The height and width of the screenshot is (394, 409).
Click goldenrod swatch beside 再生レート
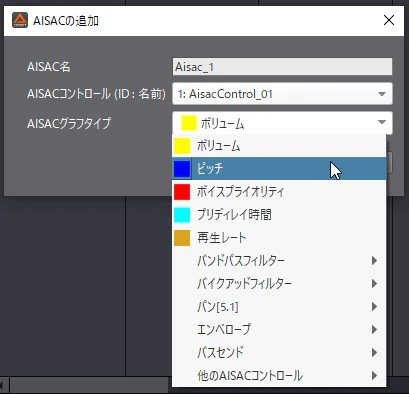click(182, 238)
